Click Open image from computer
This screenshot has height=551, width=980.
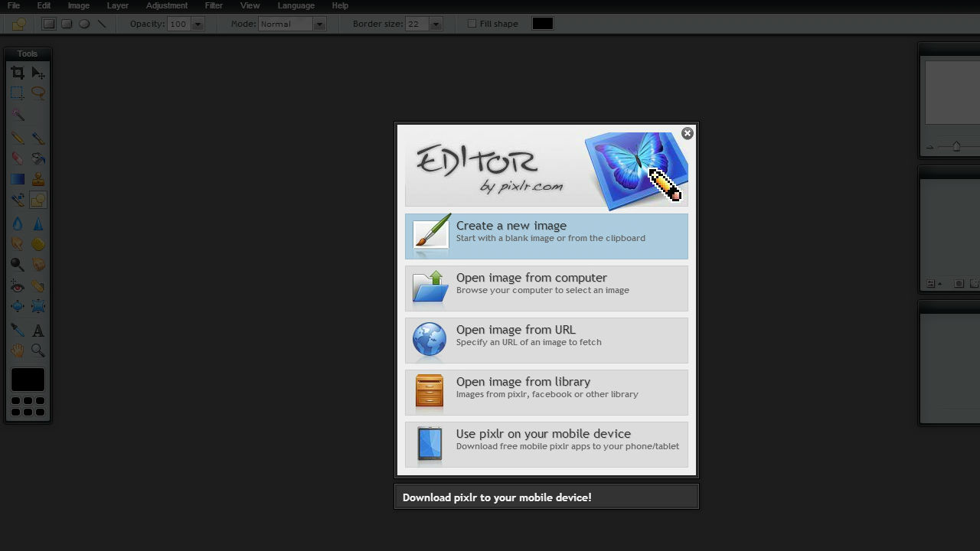[x=547, y=289]
